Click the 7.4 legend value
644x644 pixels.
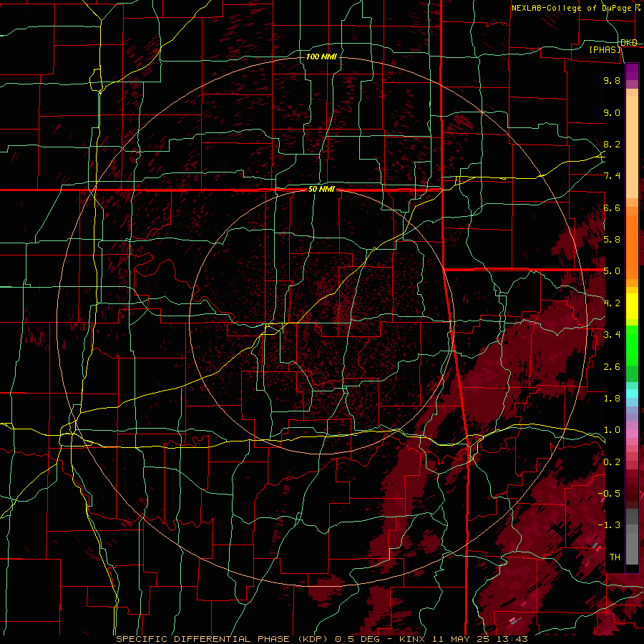click(612, 176)
